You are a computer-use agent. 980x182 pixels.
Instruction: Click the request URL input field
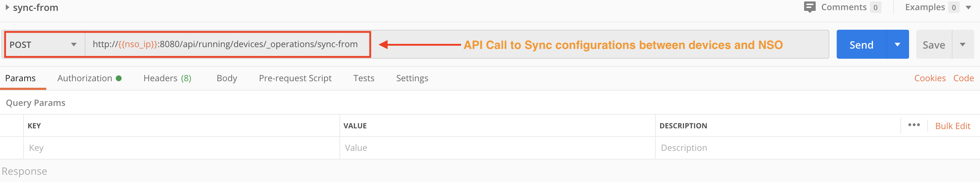(x=228, y=45)
